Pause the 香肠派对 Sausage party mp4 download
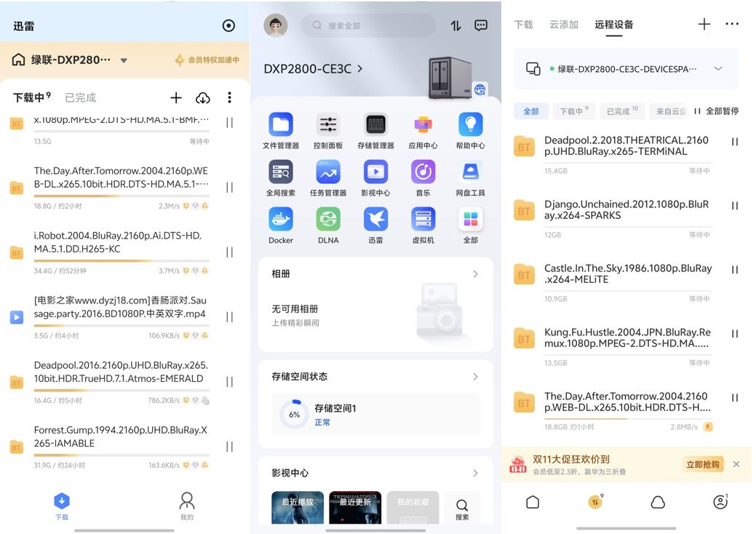 point(229,317)
